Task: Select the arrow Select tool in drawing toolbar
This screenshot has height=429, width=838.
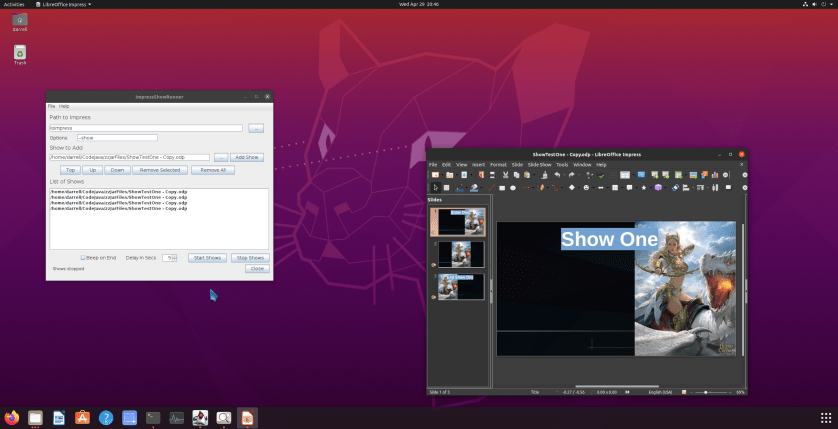Action: point(435,187)
